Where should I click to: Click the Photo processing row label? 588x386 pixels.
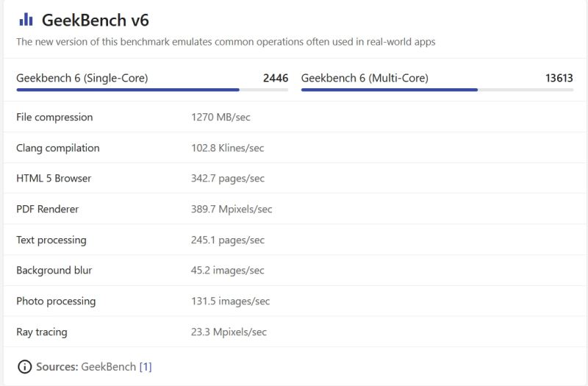56,301
